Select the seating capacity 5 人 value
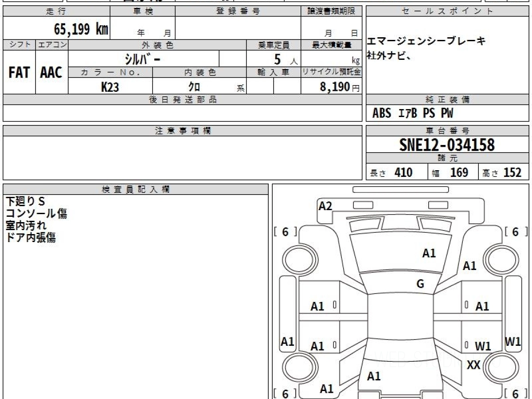Image resolution: width=532 pixels, height=399 pixels. pos(286,59)
